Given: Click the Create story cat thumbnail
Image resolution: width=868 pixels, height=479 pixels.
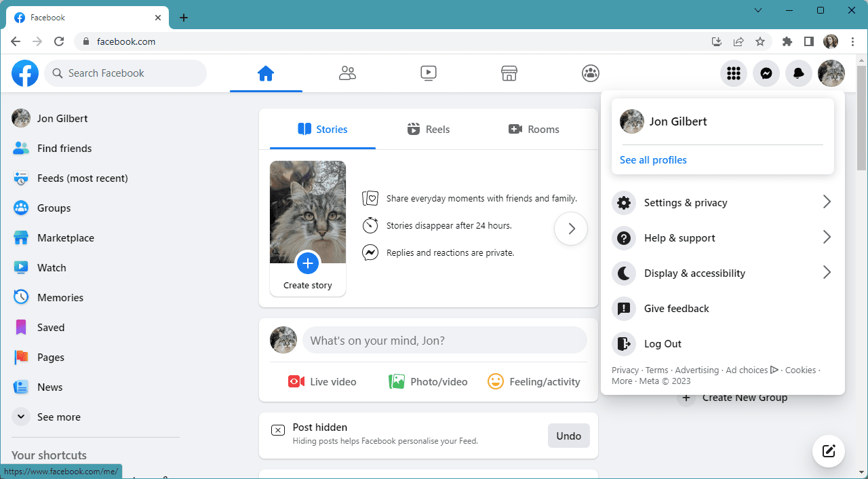Looking at the screenshot, I should coord(308,212).
